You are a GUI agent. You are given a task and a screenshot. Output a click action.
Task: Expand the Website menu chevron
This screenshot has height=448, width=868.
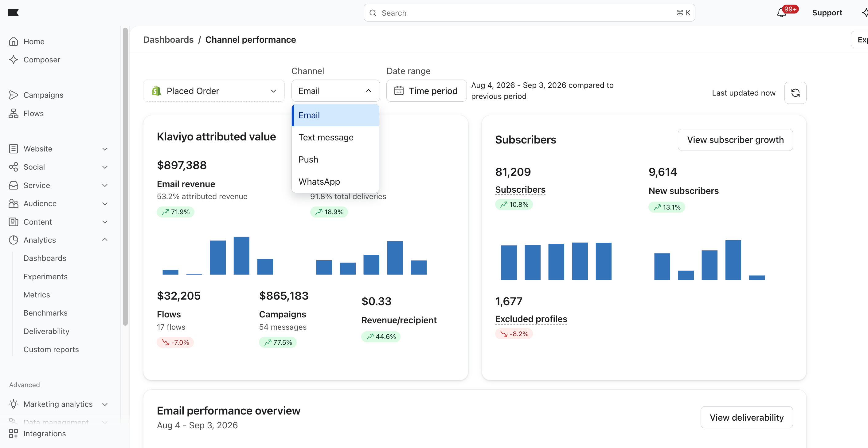coord(105,149)
